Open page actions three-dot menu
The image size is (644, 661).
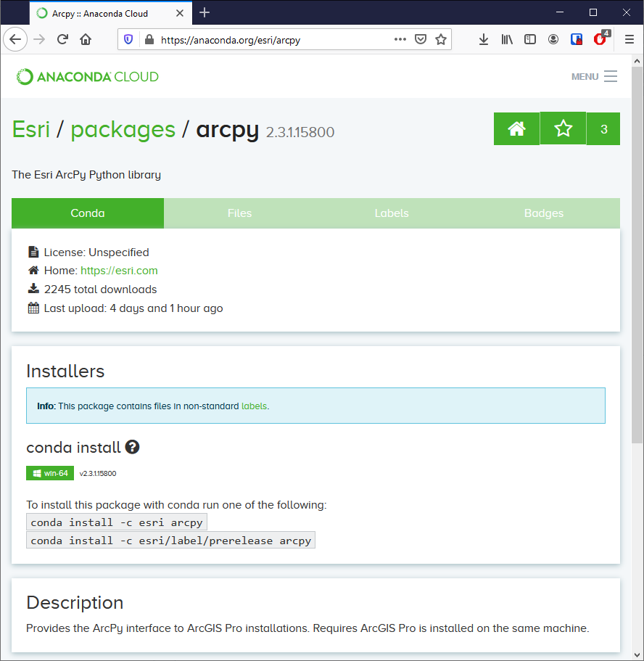click(x=400, y=40)
